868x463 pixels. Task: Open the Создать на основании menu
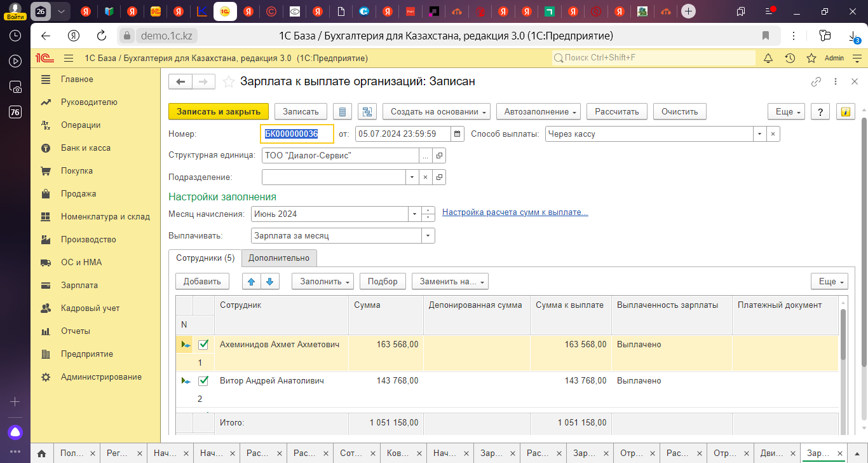pyautogui.click(x=439, y=111)
